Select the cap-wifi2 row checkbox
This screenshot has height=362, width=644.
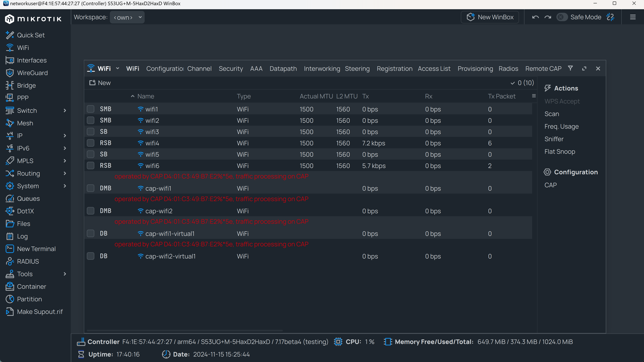(91, 211)
